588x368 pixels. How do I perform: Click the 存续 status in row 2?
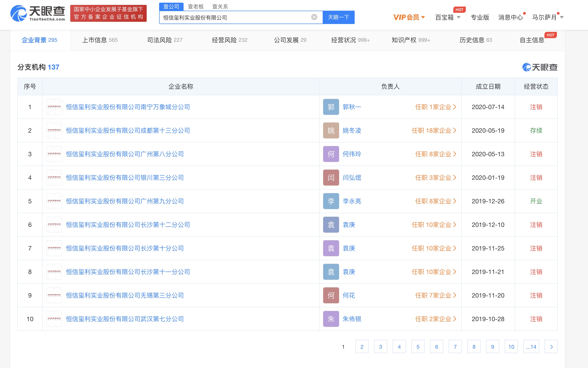coord(536,130)
